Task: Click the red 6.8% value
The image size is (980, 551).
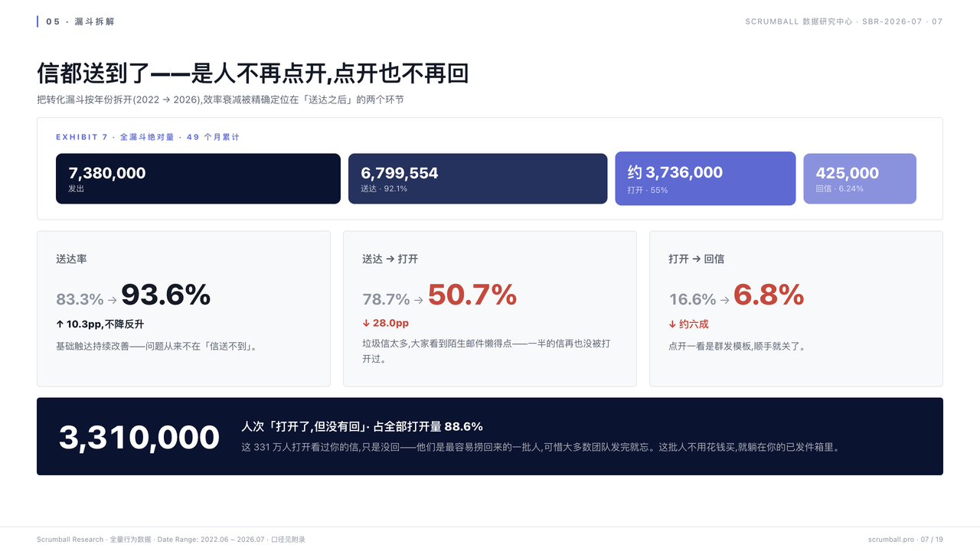Action: click(x=769, y=295)
